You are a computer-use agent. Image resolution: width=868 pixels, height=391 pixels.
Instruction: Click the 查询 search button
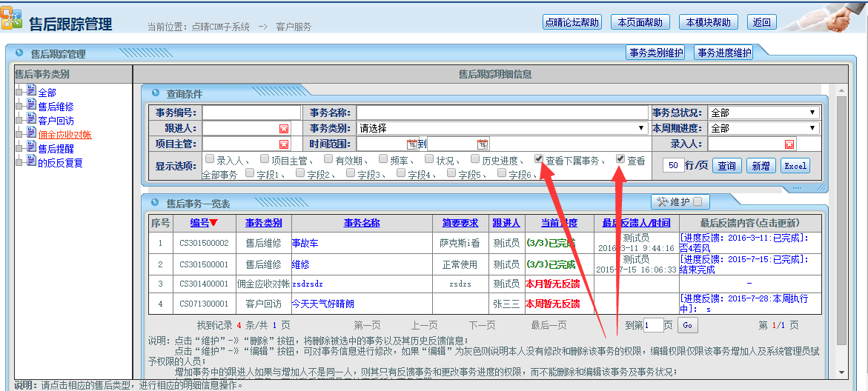726,166
